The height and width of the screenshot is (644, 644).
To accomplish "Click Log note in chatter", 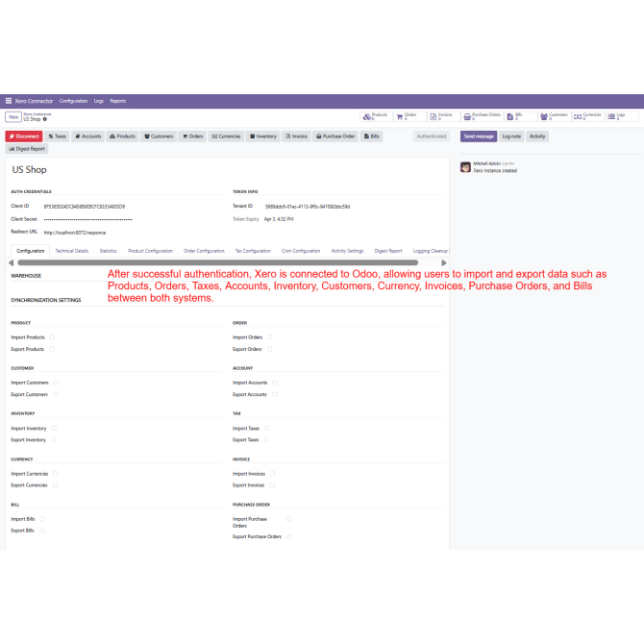I will click(511, 136).
